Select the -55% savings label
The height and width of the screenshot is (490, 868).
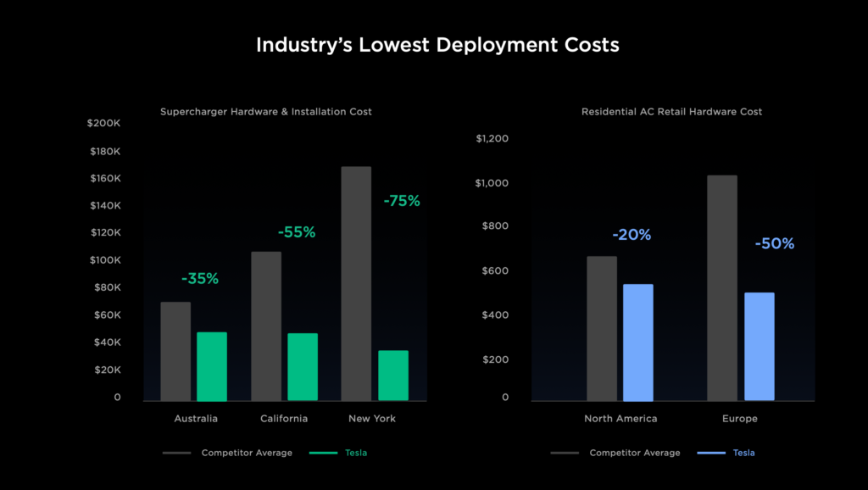(x=297, y=232)
